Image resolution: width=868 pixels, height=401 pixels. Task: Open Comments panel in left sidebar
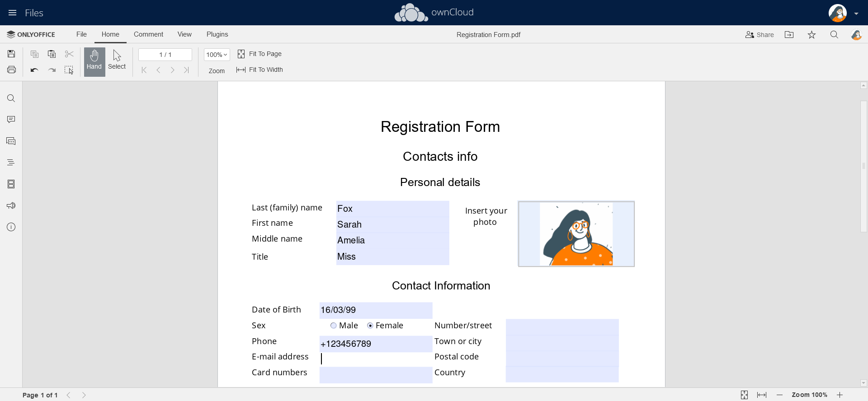click(11, 120)
